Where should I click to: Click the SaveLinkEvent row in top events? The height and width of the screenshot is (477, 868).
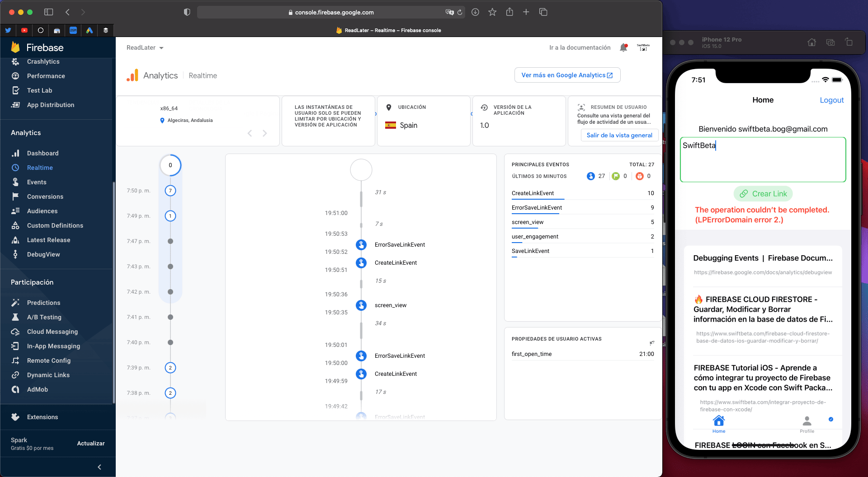click(583, 251)
